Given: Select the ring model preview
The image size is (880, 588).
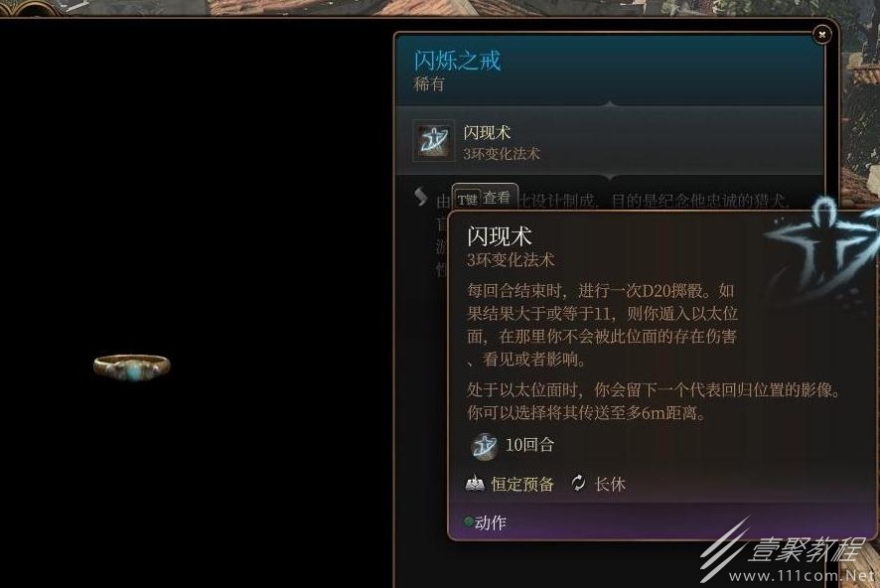Looking at the screenshot, I should [x=131, y=367].
